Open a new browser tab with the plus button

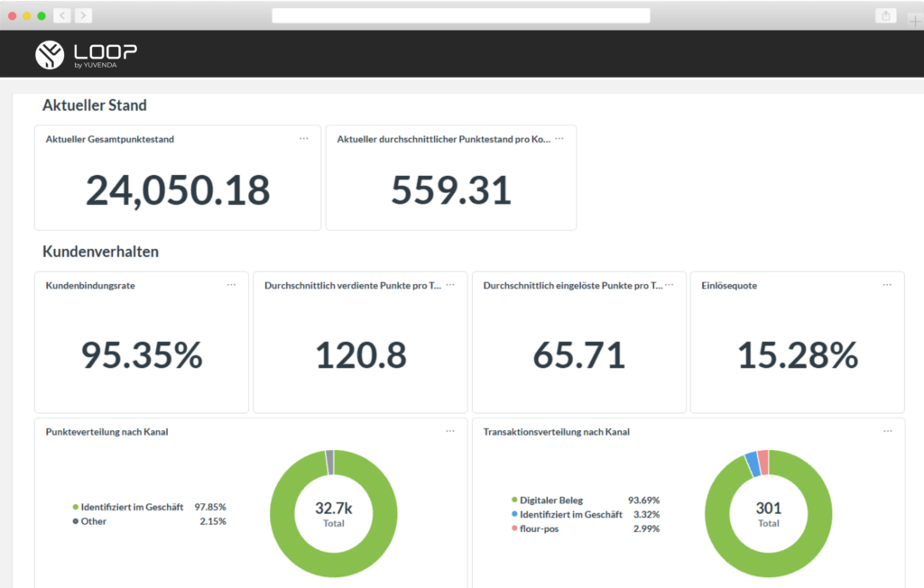(x=915, y=22)
